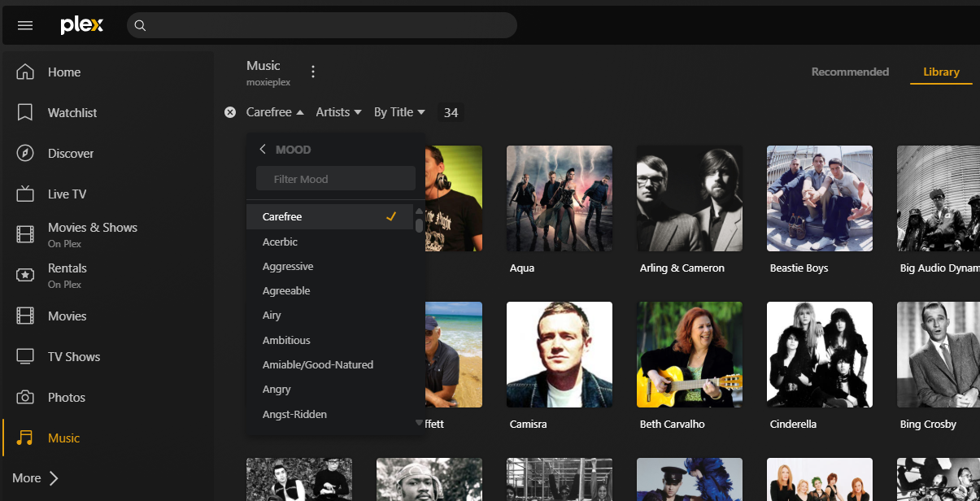980x501 pixels.
Task: Click the Beastie Boys name link
Action: click(x=799, y=268)
